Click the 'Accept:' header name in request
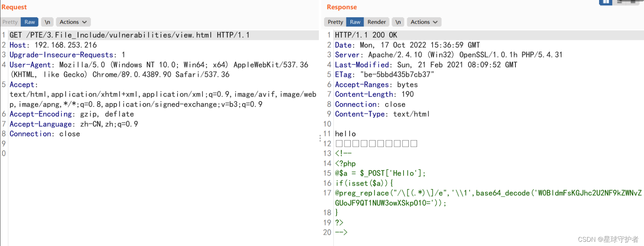644x246 pixels. [x=23, y=84]
